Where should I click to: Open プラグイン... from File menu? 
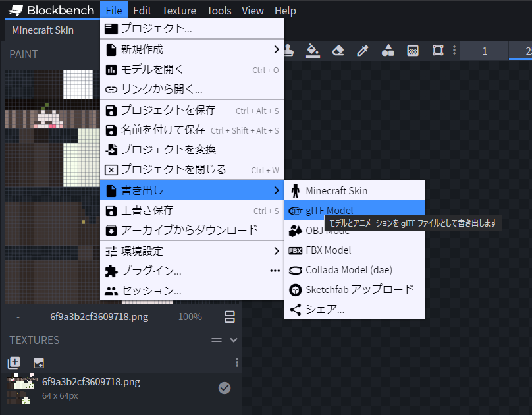(x=192, y=271)
